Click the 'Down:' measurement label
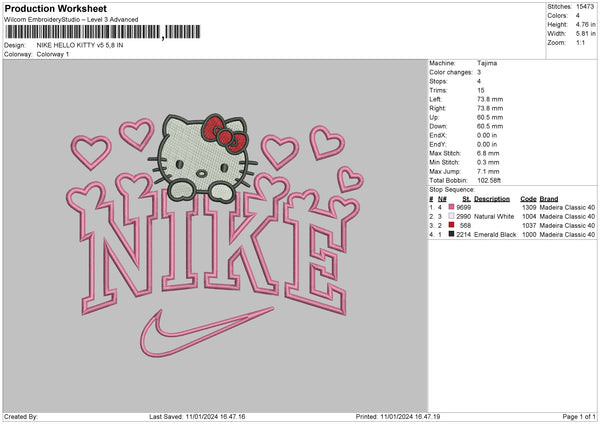 tap(438, 126)
